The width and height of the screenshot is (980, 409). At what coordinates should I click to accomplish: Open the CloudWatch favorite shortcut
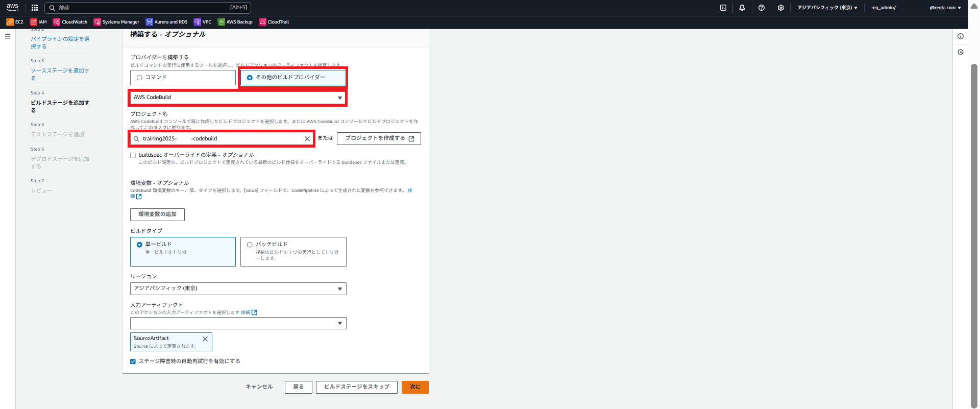coord(70,22)
